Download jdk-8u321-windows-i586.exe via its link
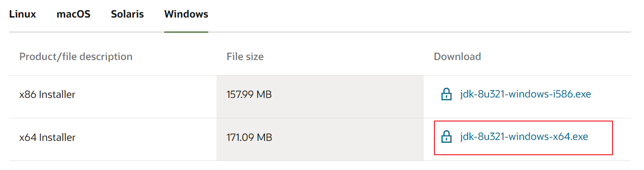This screenshot has width=644, height=170. pyautogui.click(x=526, y=94)
